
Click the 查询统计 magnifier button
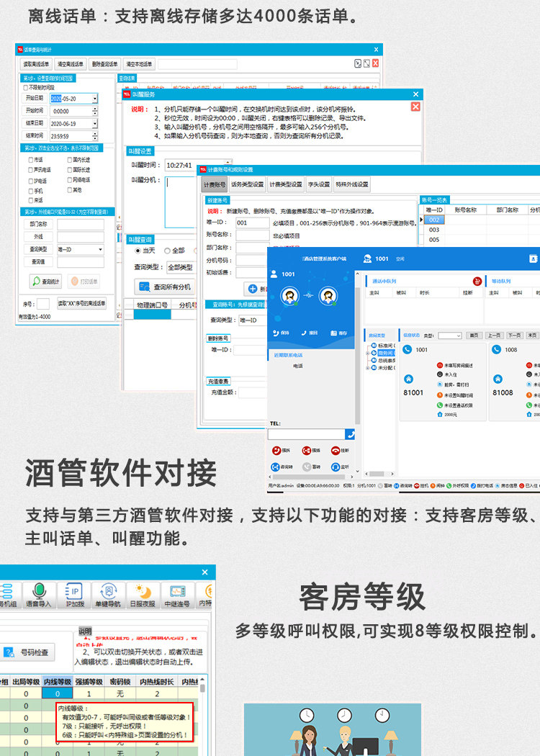tap(45, 281)
